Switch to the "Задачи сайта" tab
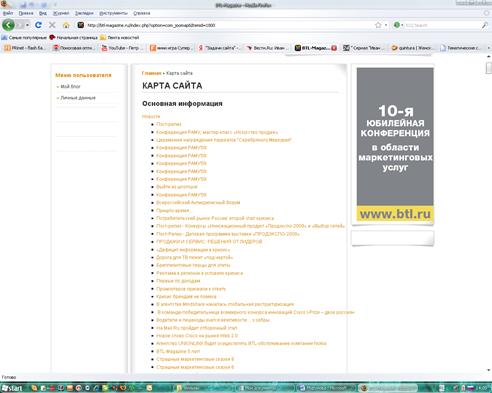492x393 pixels. 219,48
